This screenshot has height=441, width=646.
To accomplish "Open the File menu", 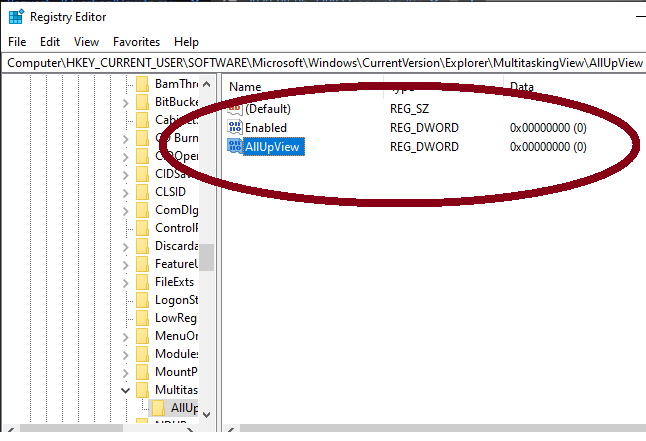I will tap(17, 42).
